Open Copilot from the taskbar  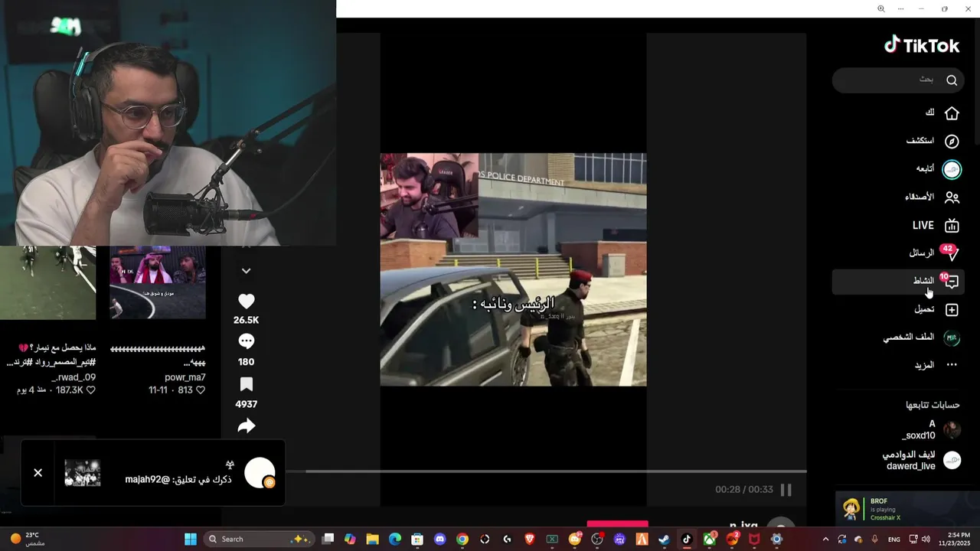tap(350, 540)
